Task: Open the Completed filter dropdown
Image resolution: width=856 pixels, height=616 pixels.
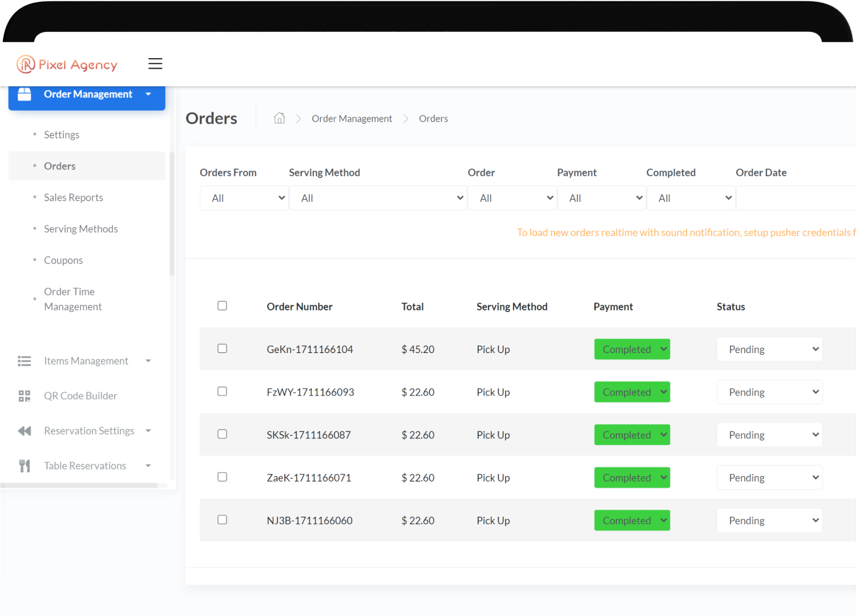Action: pos(691,198)
